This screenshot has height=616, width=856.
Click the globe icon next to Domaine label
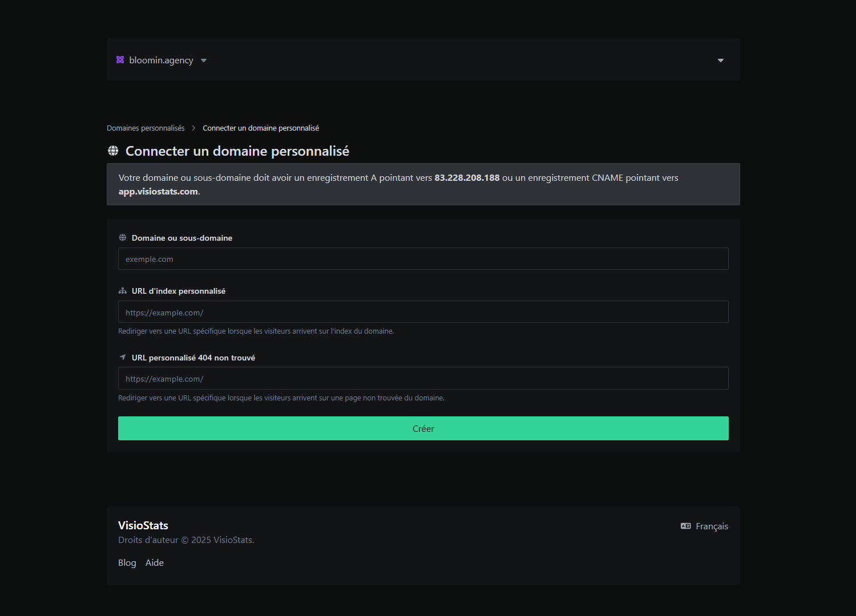tap(123, 238)
